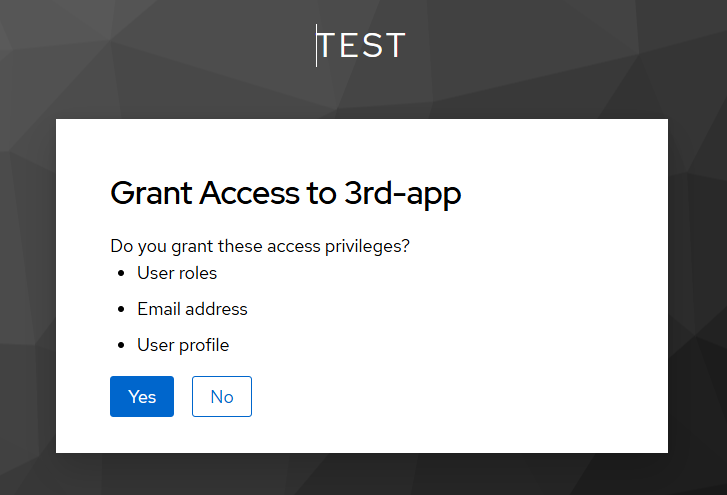Image resolution: width=727 pixels, height=495 pixels.
Task: Click the word "privileges?" in the question
Action: (x=367, y=246)
